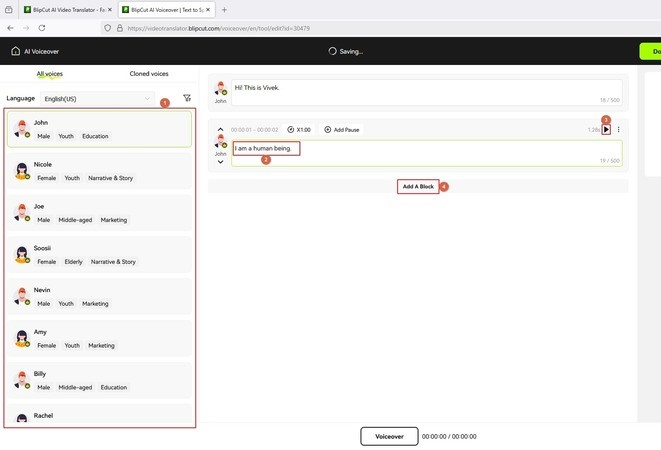Image resolution: width=661 pixels, height=450 pixels.
Task: Click the home icon beside AI Voiceover
Action: tap(15, 51)
